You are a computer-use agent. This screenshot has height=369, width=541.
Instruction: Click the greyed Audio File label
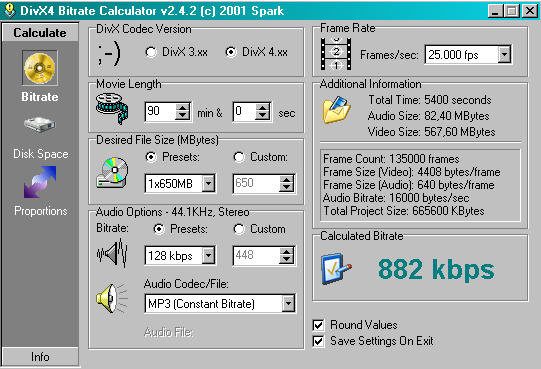168,332
